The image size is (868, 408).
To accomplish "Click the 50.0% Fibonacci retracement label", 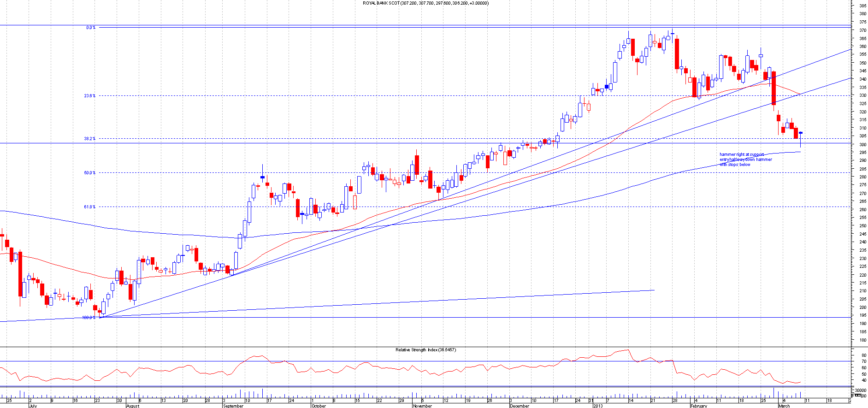I will (x=89, y=173).
